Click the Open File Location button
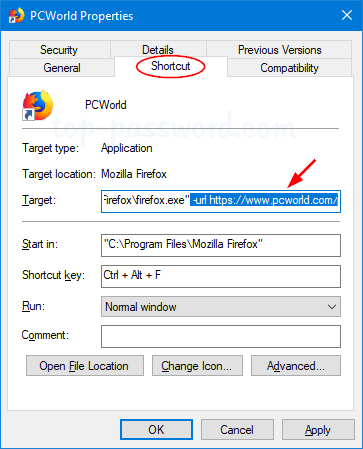Screen dimensions: 363x449 [x=85, y=366]
